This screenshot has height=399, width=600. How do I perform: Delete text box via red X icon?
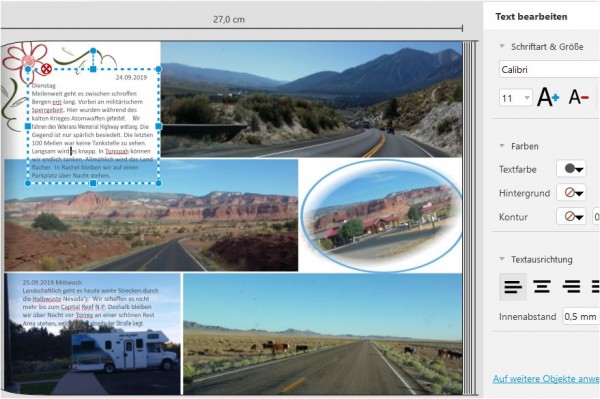(46, 69)
